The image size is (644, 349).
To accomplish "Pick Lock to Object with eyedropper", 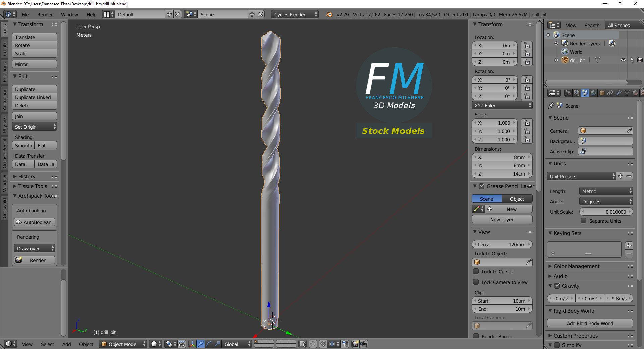I will [x=529, y=262].
